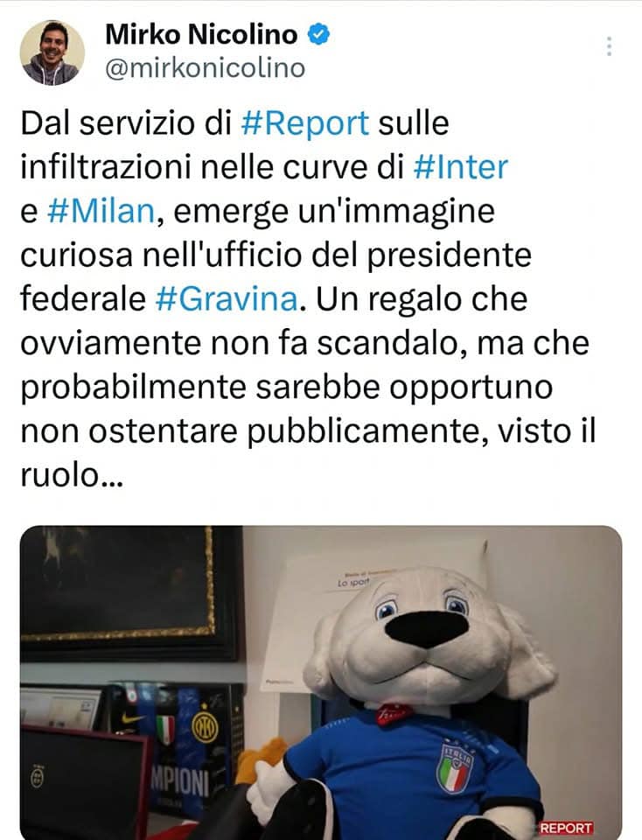Open Mirko Nicolino's profile avatar
Viewport: 642px width, 840px height.
52,52
